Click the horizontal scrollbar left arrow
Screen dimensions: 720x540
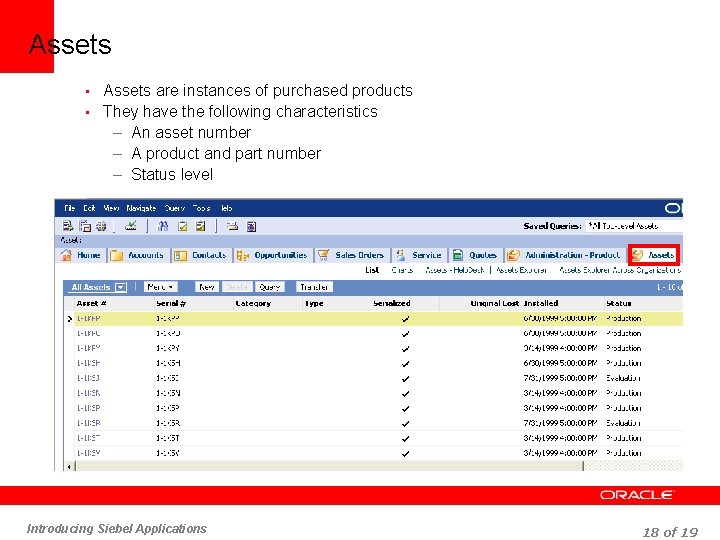(69, 467)
